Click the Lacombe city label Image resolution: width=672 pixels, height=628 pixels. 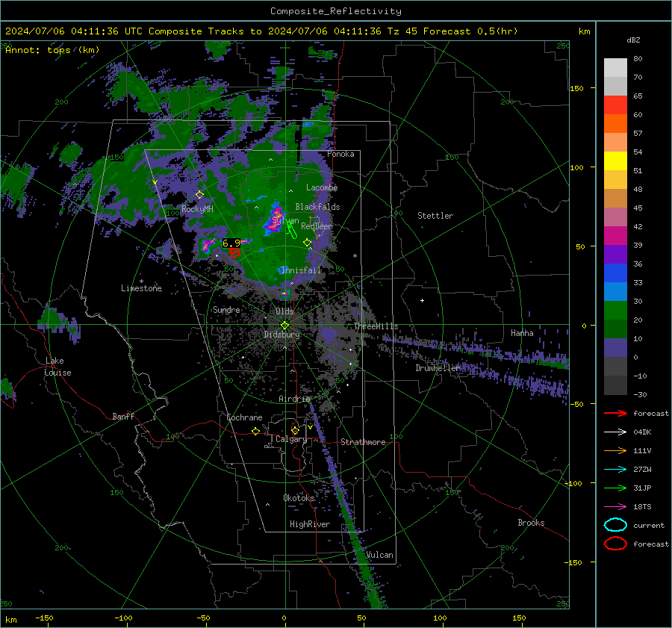(x=322, y=187)
